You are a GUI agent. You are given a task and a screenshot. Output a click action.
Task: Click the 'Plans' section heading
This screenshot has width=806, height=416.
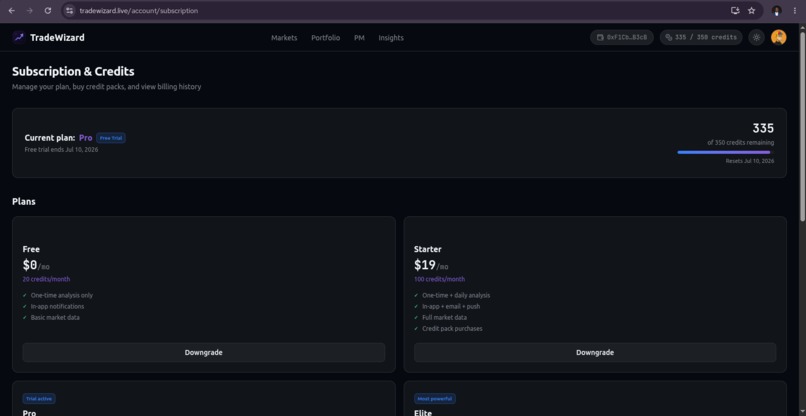pos(24,202)
